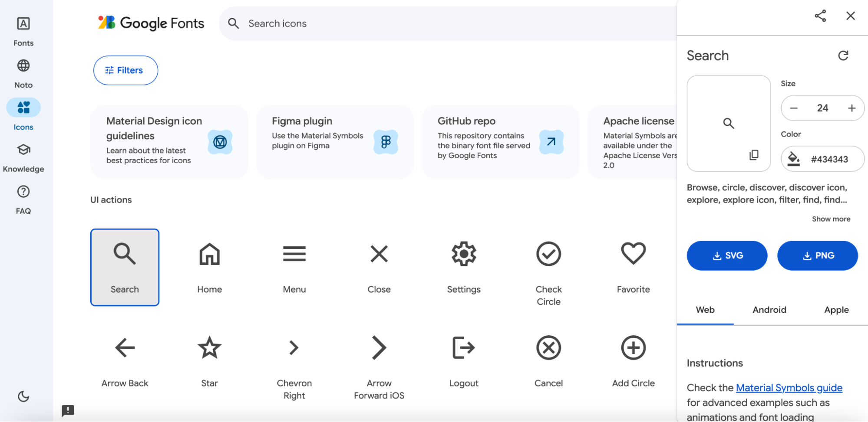868x422 pixels.
Task: Close the Search icon detail panel
Action: [850, 16]
